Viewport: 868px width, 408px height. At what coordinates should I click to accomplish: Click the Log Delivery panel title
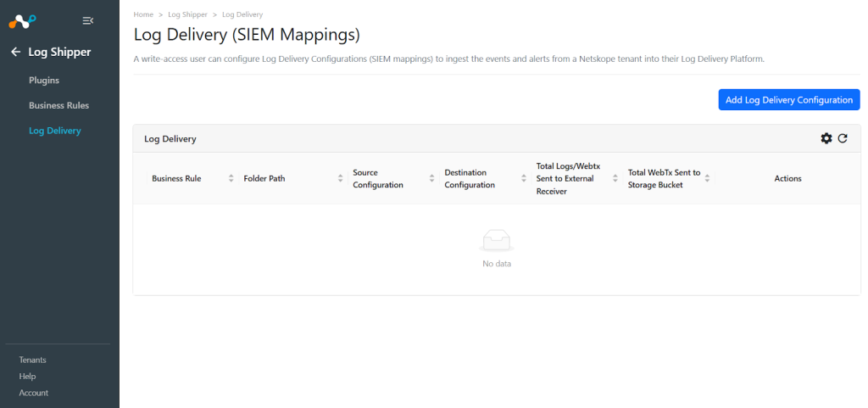click(x=170, y=139)
